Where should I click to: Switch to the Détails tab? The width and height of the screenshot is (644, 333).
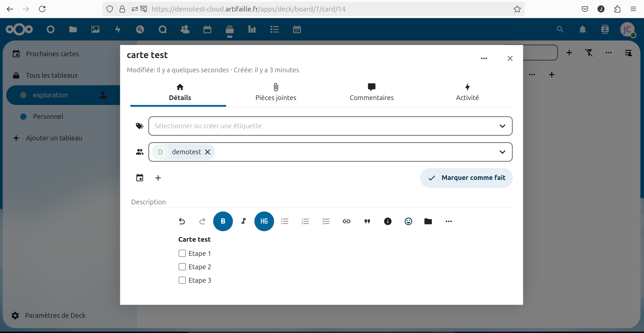[x=180, y=92]
